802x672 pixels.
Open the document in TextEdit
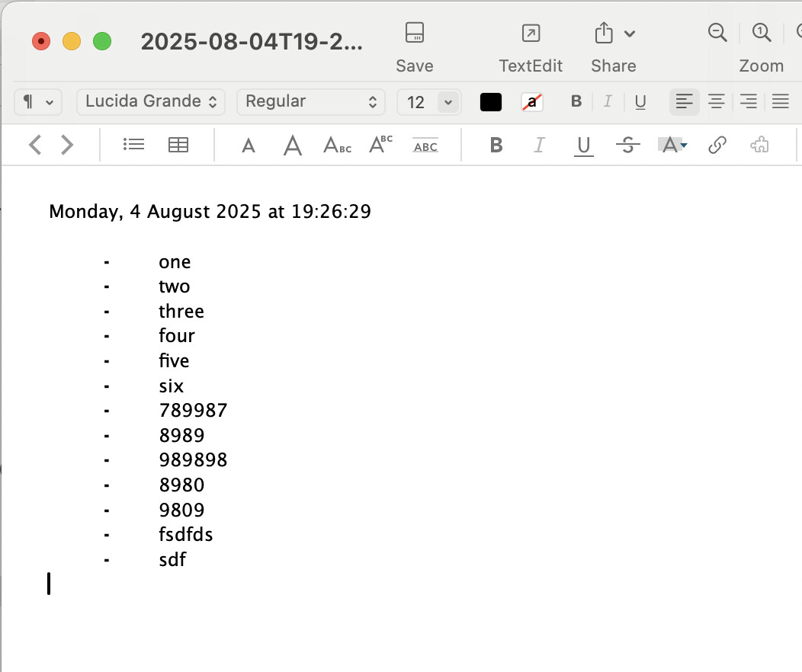[x=531, y=34]
